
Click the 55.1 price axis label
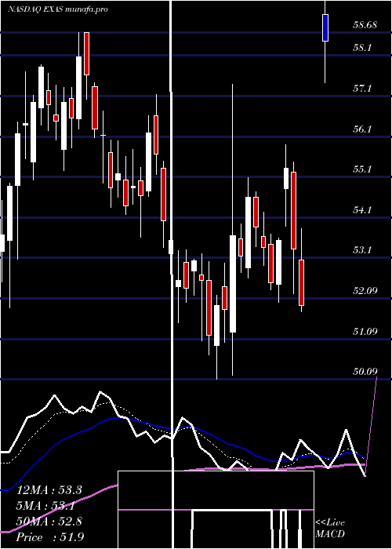[362, 169]
